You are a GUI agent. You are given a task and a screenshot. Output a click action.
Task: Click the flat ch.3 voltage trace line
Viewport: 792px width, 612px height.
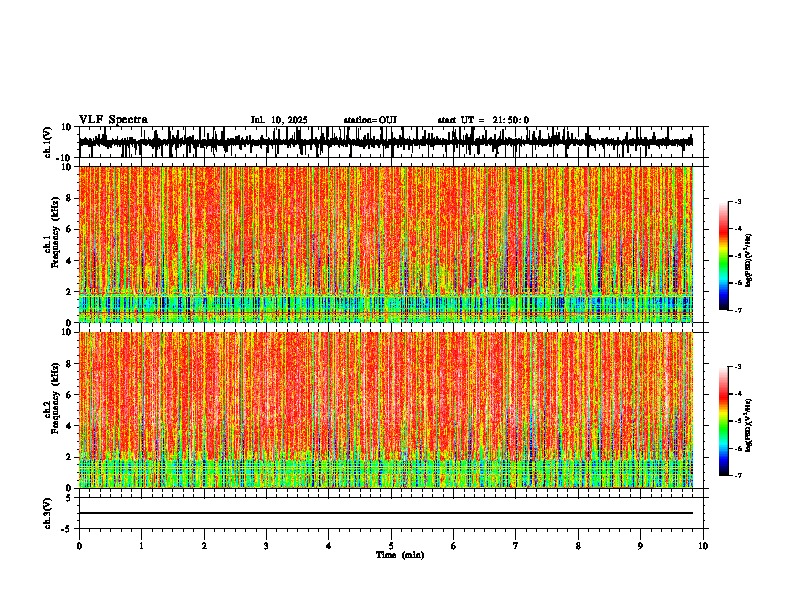(x=386, y=513)
